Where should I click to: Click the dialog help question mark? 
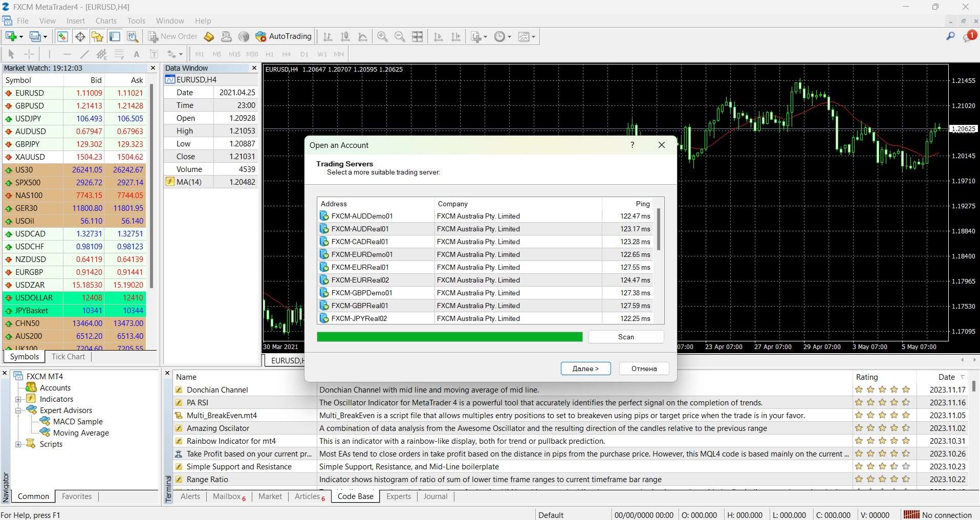point(633,145)
